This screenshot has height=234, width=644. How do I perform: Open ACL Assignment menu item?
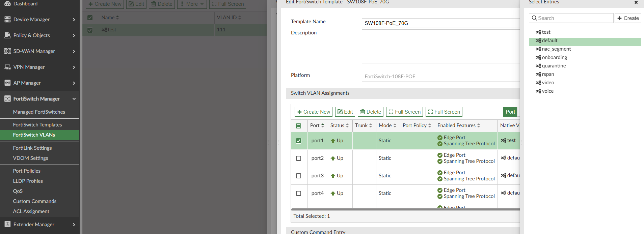(31, 211)
